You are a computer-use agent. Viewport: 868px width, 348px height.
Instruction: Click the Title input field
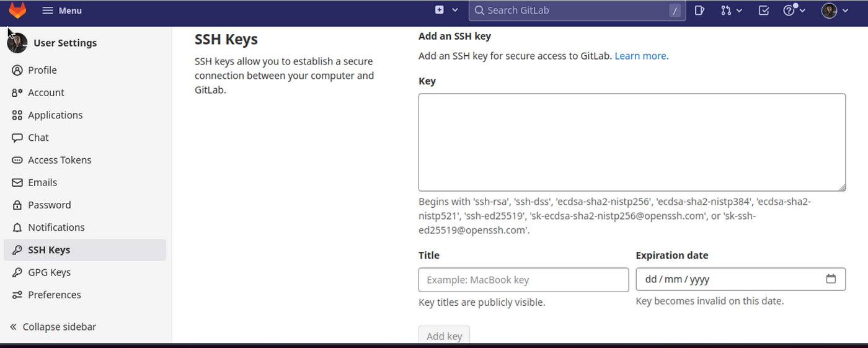click(523, 280)
